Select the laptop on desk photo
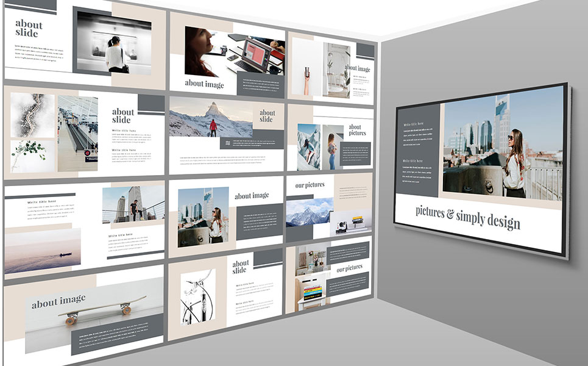The width and height of the screenshot is (588, 366). pyautogui.click(x=256, y=54)
